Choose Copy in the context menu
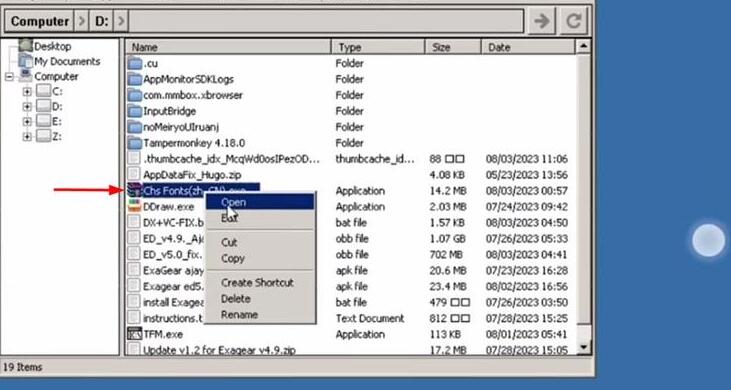Screen dimensions: 731x390 pos(233,259)
